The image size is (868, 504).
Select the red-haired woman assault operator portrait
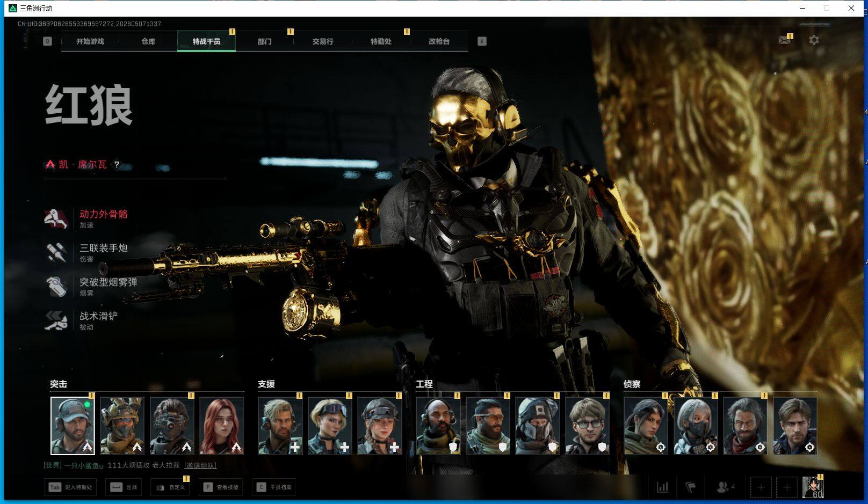221,426
